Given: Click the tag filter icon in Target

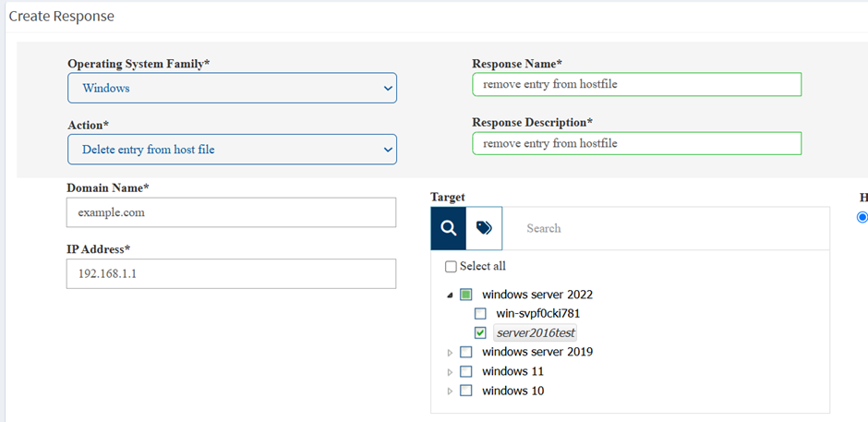Looking at the screenshot, I should pyautogui.click(x=484, y=228).
